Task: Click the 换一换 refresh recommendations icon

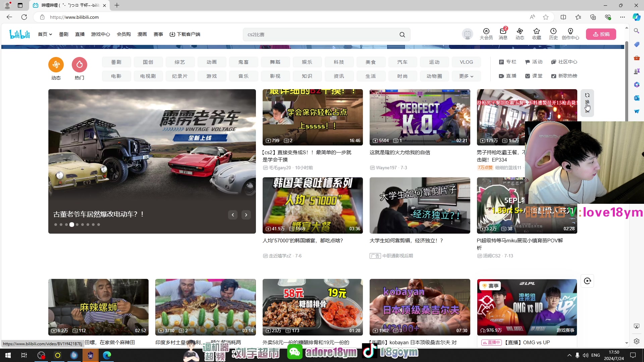Action: pos(587,103)
